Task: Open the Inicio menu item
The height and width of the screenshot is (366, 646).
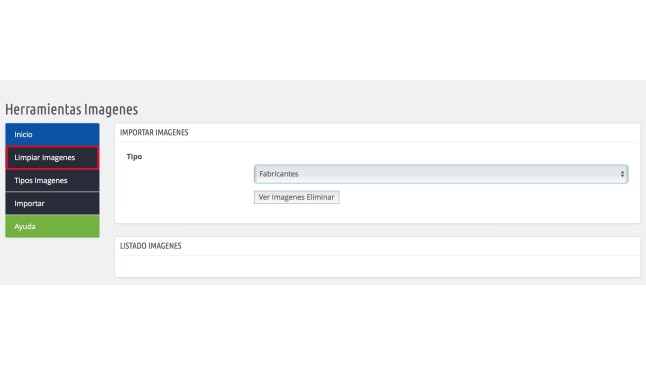Action: (x=52, y=134)
